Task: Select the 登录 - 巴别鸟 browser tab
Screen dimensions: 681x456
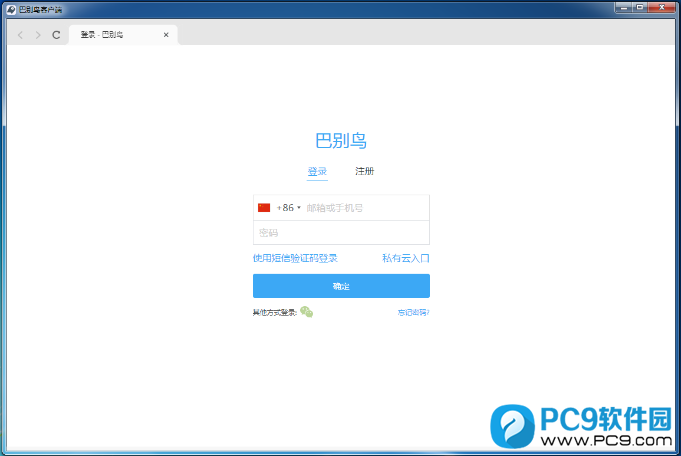Action: point(123,35)
